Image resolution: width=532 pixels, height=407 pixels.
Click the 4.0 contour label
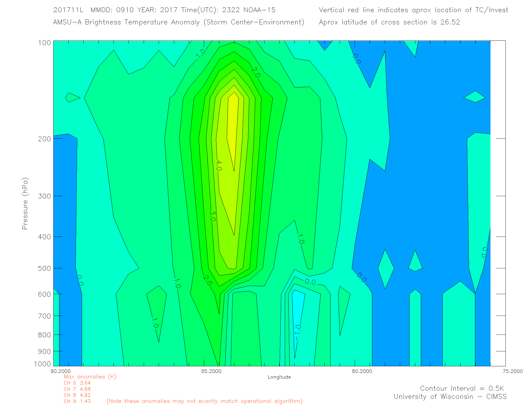tap(219, 165)
